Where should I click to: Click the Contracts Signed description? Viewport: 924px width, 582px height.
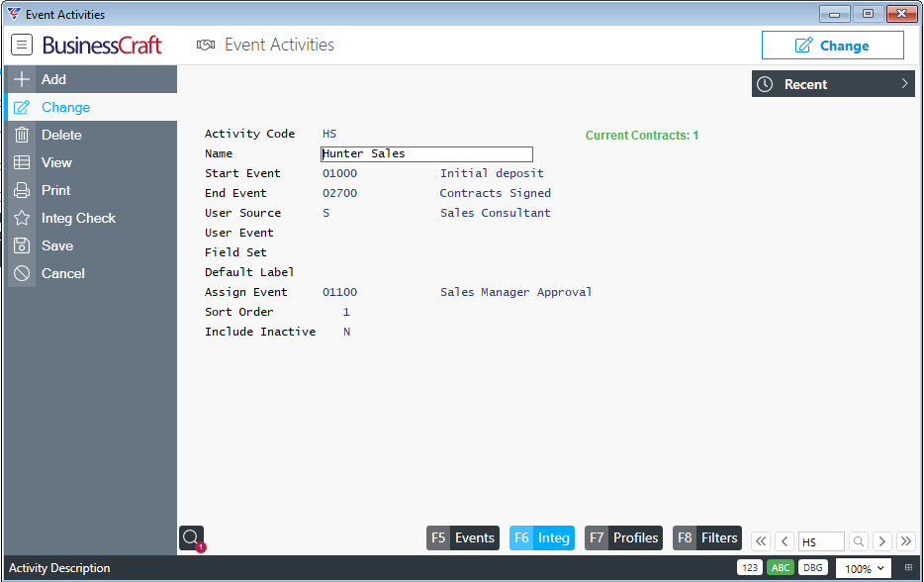point(496,193)
